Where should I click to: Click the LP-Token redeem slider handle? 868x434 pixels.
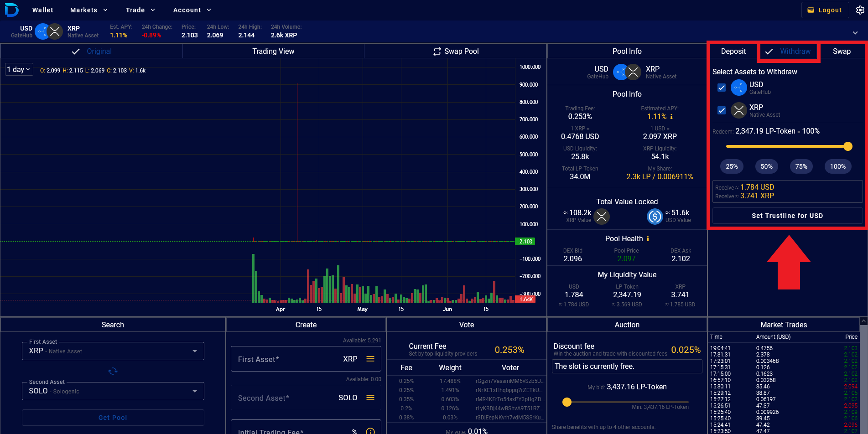click(847, 146)
